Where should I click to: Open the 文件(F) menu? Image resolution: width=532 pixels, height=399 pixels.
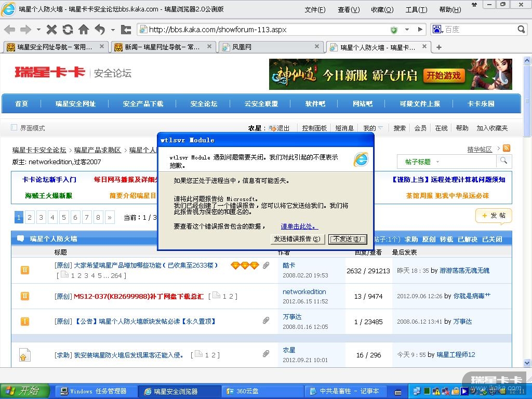click(x=315, y=10)
